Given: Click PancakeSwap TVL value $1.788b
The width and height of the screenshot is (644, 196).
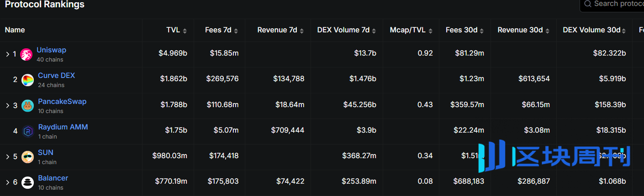Looking at the screenshot, I should [x=174, y=105].
